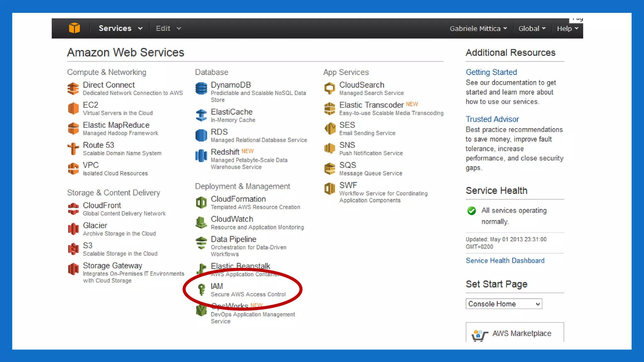The width and height of the screenshot is (644, 362).
Task: Open the Trusted Advisor link
Action: tap(492, 119)
